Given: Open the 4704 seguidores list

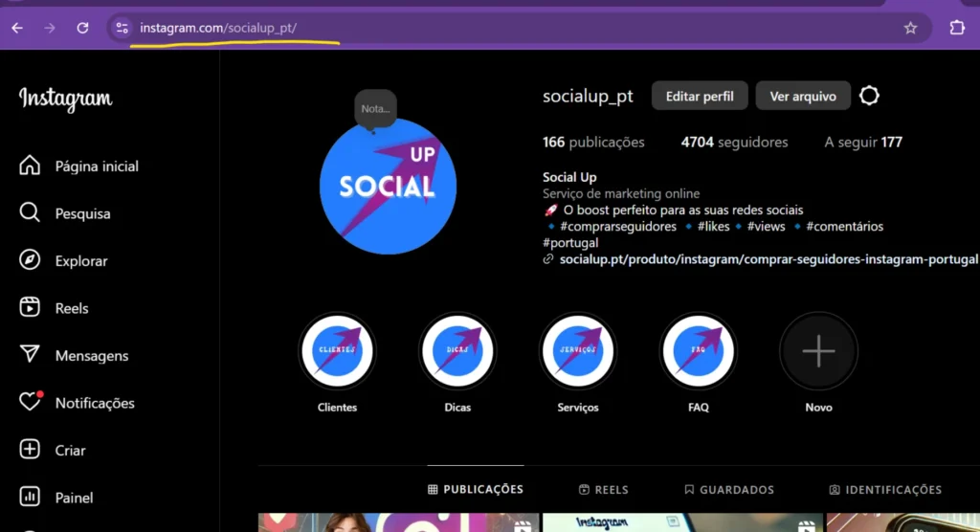Looking at the screenshot, I should 734,142.
